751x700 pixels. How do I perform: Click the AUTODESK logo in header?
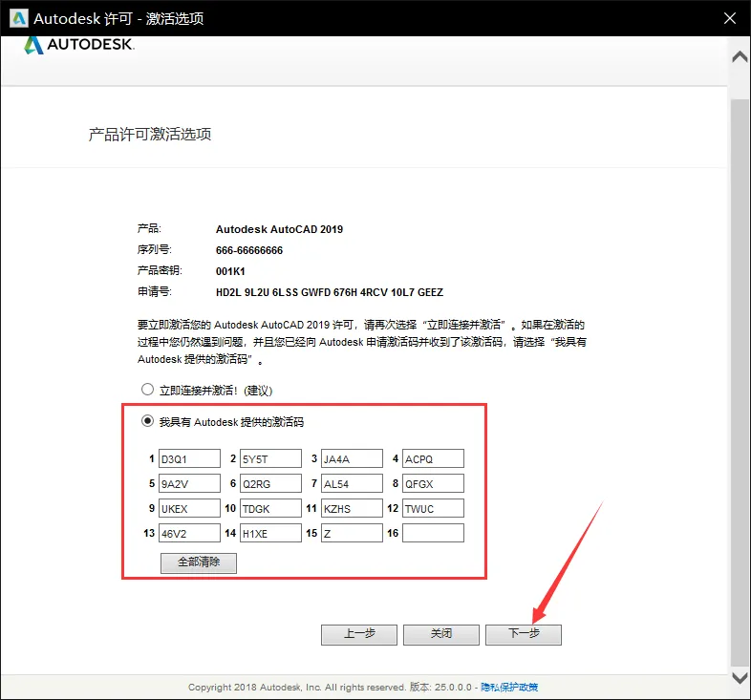coord(79,45)
